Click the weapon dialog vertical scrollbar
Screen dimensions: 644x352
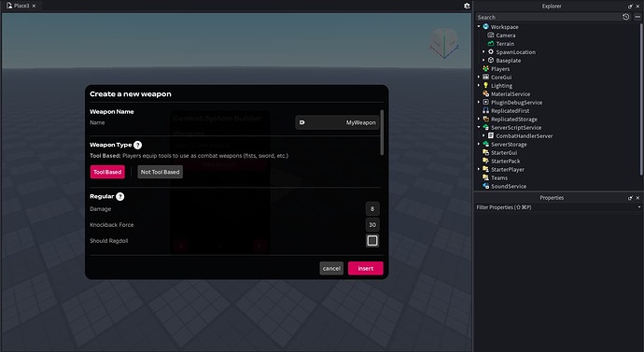tap(382, 133)
